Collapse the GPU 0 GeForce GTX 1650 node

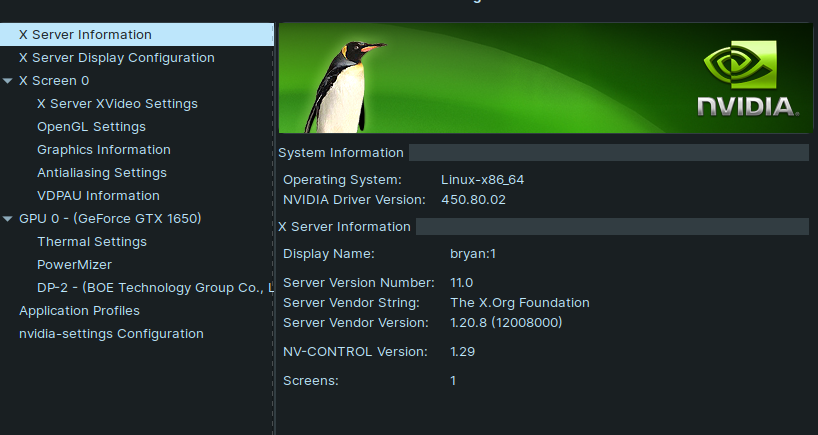[8, 219]
